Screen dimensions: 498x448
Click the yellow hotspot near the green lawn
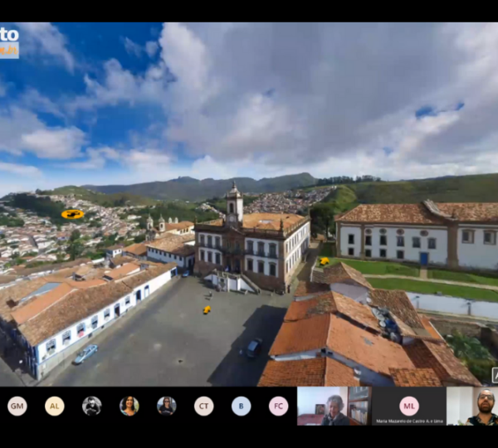coord(324,261)
